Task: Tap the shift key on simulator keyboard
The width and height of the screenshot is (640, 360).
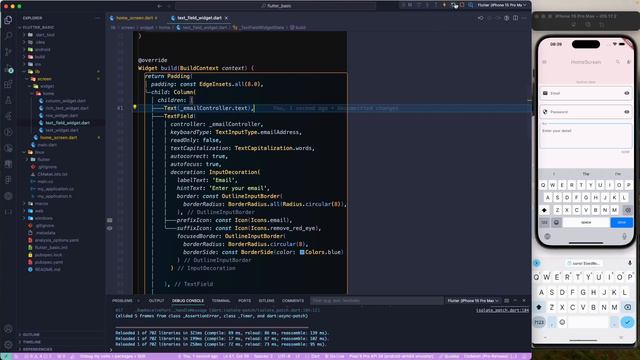Action: tap(544, 210)
